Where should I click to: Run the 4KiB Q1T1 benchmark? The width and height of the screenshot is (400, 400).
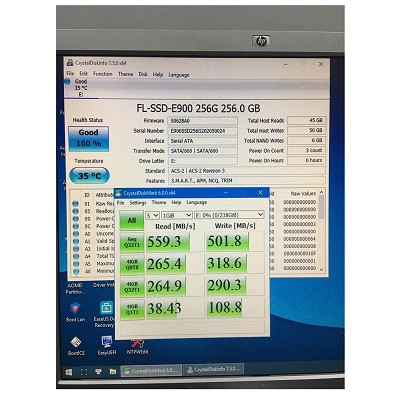[x=132, y=309]
